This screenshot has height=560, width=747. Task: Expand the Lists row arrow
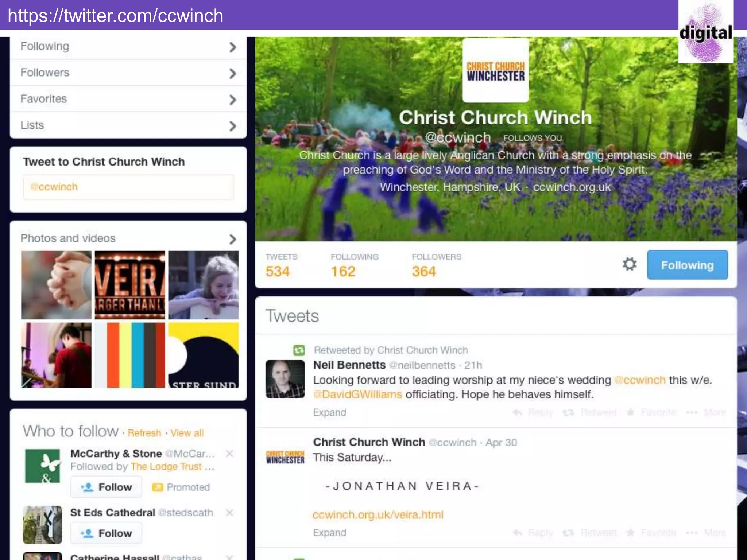coord(233,126)
